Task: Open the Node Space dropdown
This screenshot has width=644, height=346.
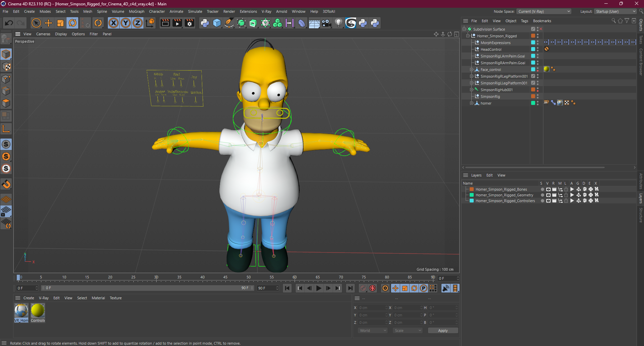Action: click(x=544, y=11)
